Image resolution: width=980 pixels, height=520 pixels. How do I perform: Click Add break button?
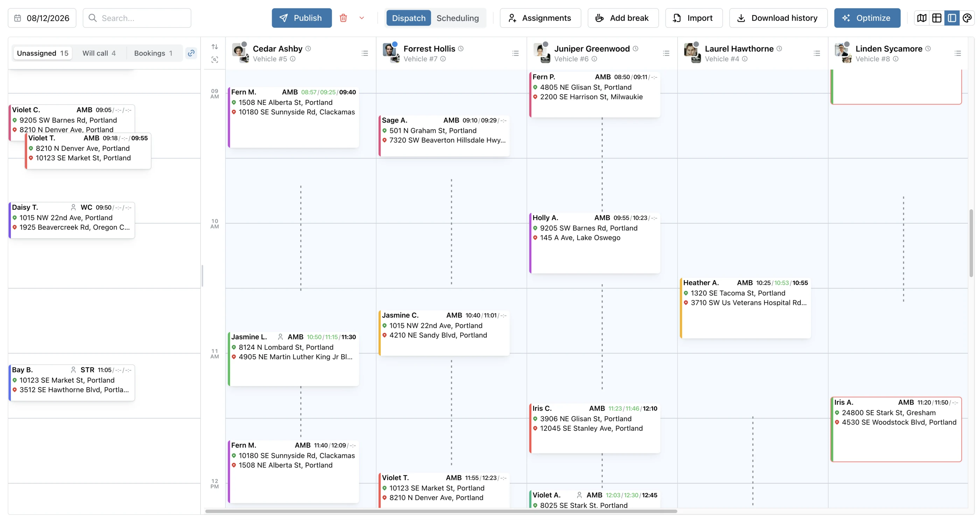[623, 18]
